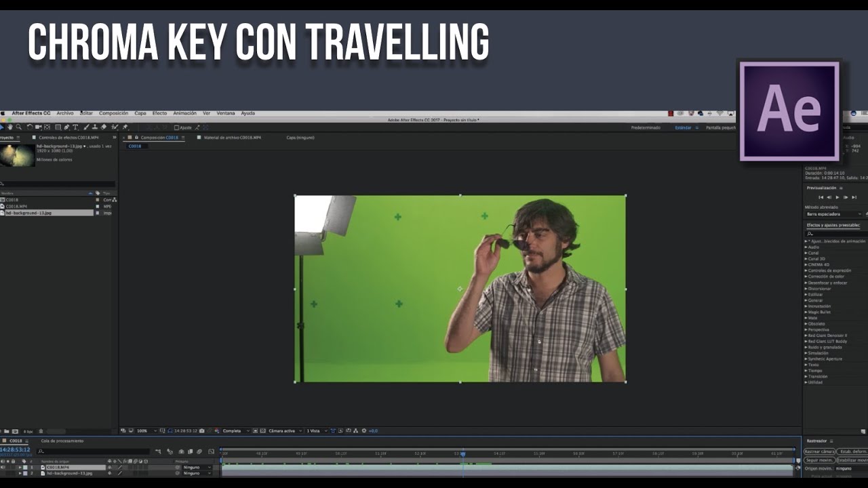Click play in Previsualización panel
868x488 pixels.
pos(837,197)
